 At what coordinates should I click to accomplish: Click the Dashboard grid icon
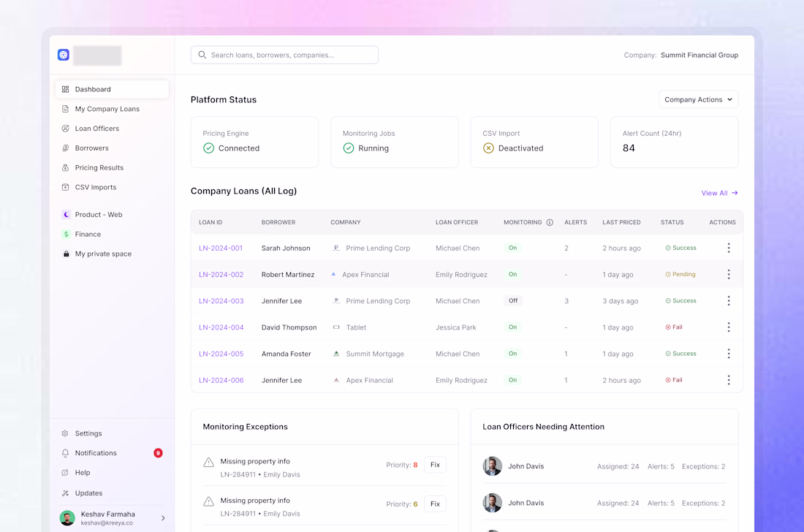click(x=65, y=89)
